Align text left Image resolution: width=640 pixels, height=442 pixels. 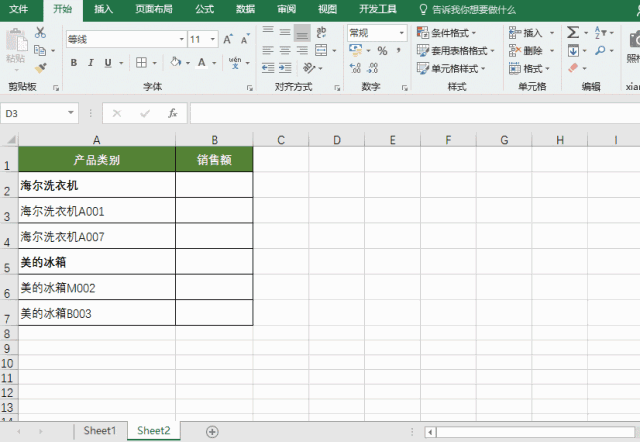point(268,50)
